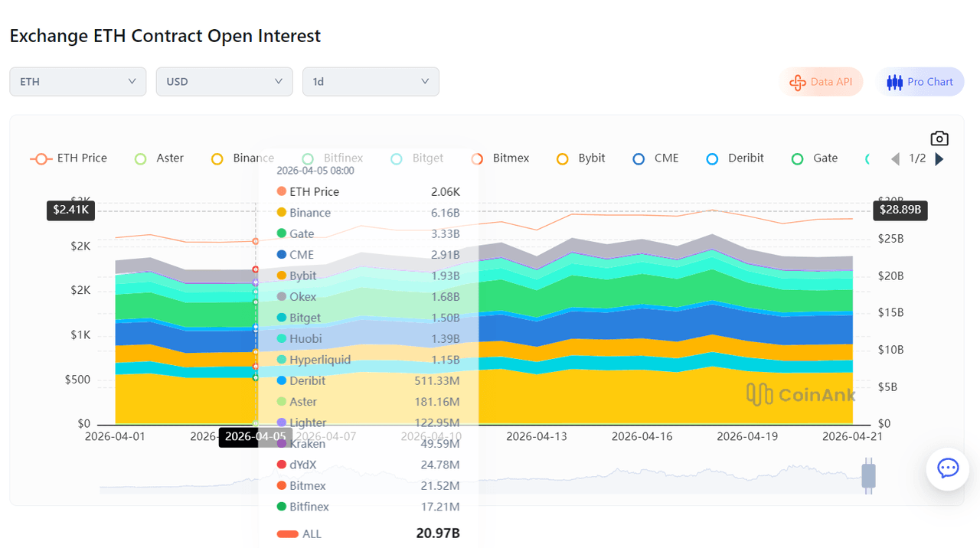Screen dimensions: 980x548
Task: Click the Pro Chart candlestick icon
Action: 894,82
